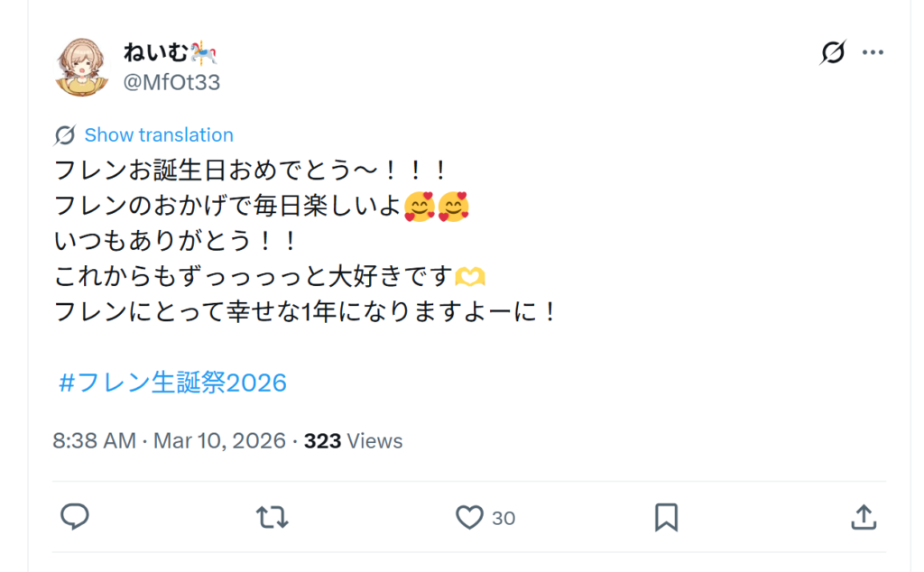Screen dimensions: 924x572
Task: Repost this tweet using the retweet icon
Action: click(272, 517)
